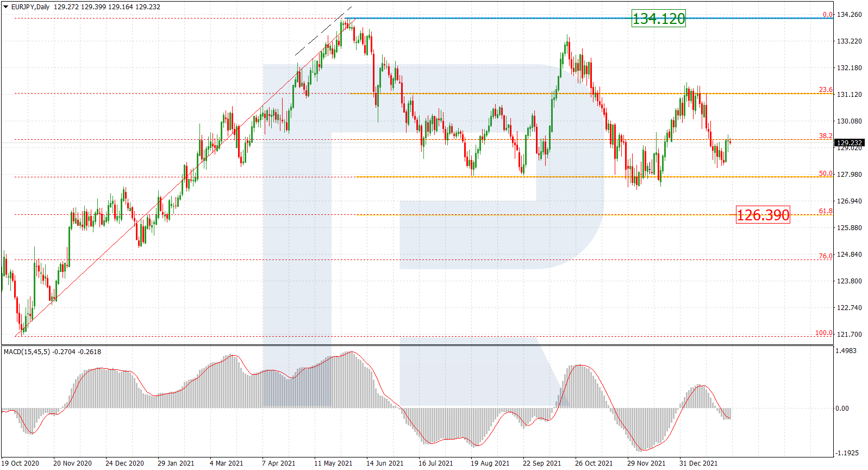Select the 100.0 Fibonacci level label
Image resolution: width=868 pixels, height=470 pixels.
[824, 333]
